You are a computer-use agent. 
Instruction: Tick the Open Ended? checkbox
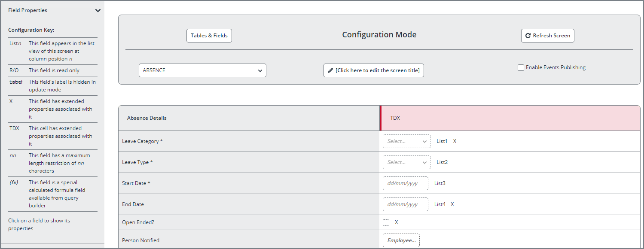click(x=385, y=222)
